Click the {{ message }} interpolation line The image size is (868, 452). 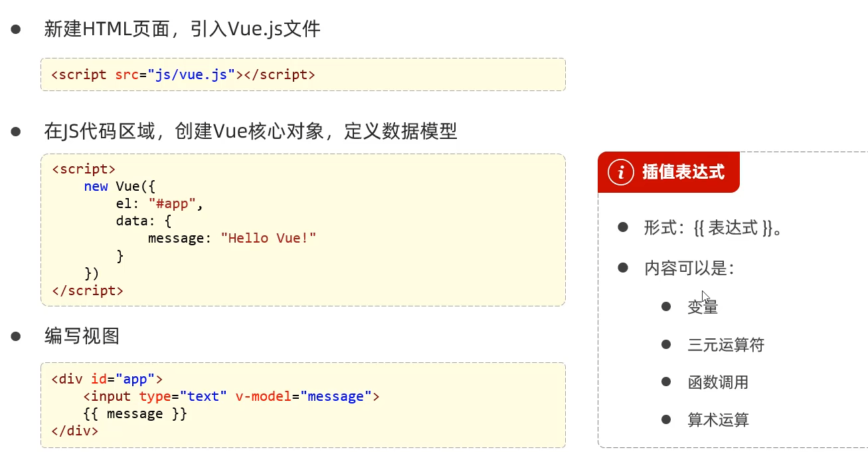click(x=135, y=413)
